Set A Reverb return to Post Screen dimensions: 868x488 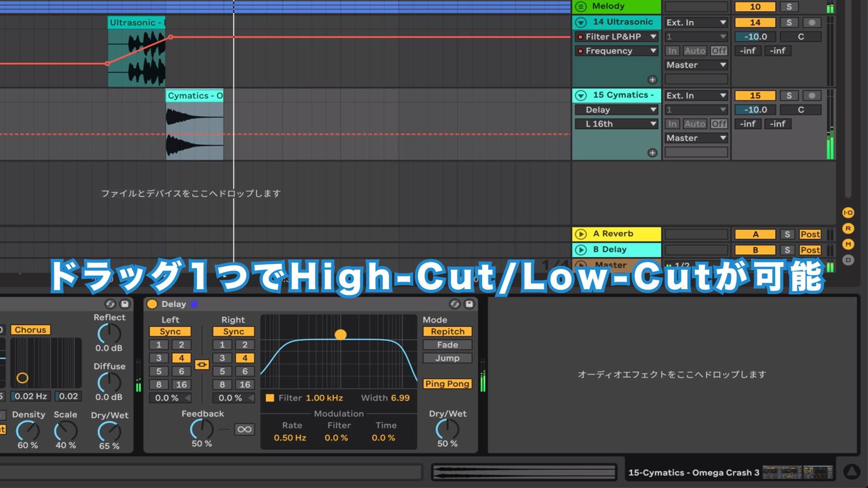pos(810,234)
